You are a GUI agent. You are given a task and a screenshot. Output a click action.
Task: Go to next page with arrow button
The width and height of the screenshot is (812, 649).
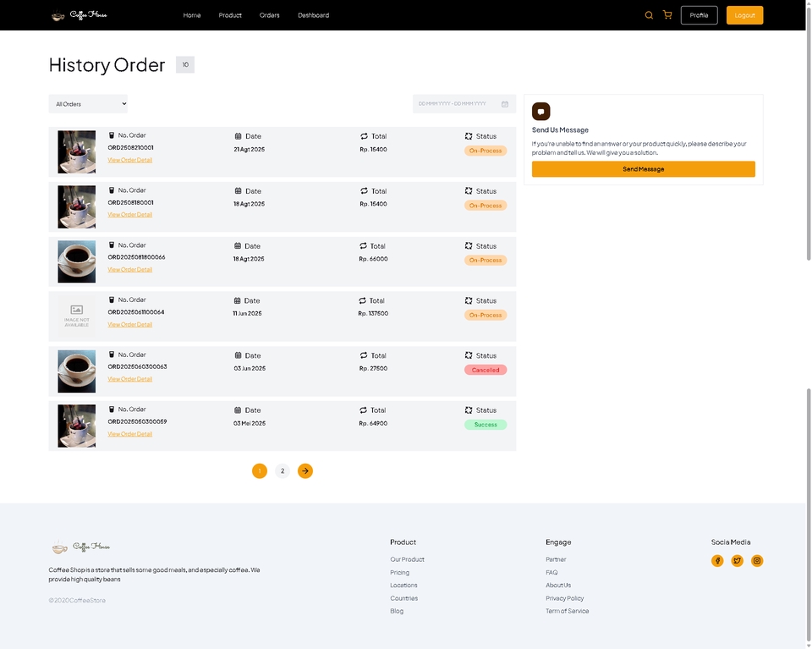(305, 470)
